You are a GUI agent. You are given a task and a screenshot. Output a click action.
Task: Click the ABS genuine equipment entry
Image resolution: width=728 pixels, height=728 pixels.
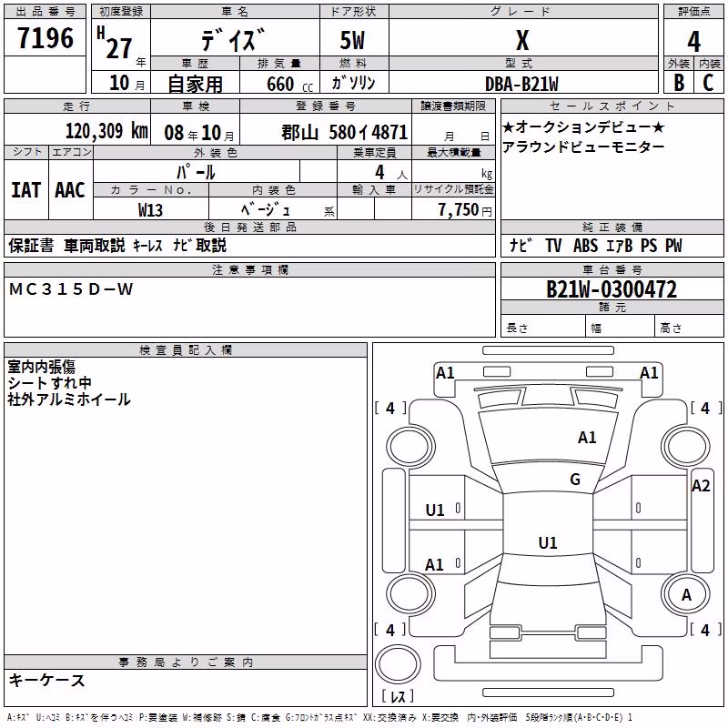[585, 245]
